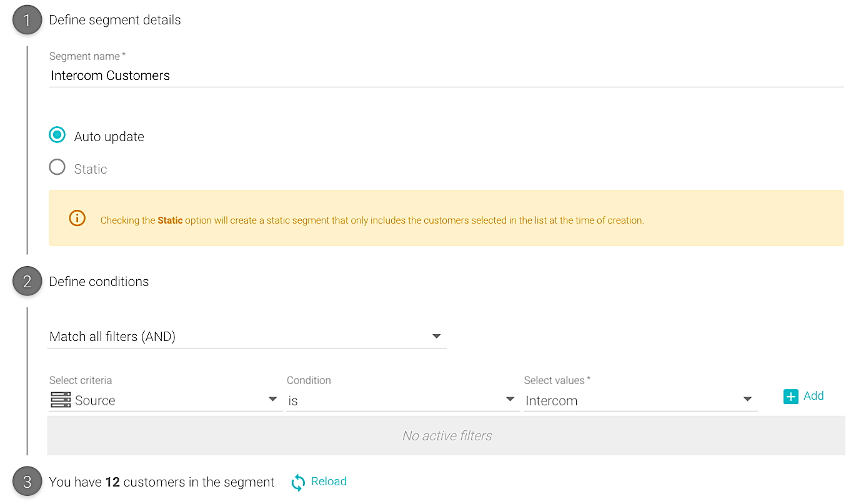Expand the Condition dropdown showing "is"

click(x=402, y=400)
